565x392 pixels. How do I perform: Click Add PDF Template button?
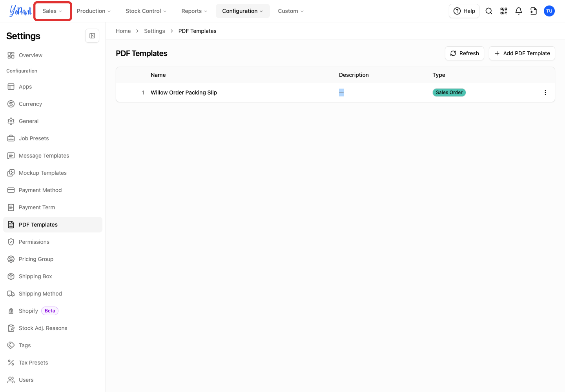[x=522, y=53]
